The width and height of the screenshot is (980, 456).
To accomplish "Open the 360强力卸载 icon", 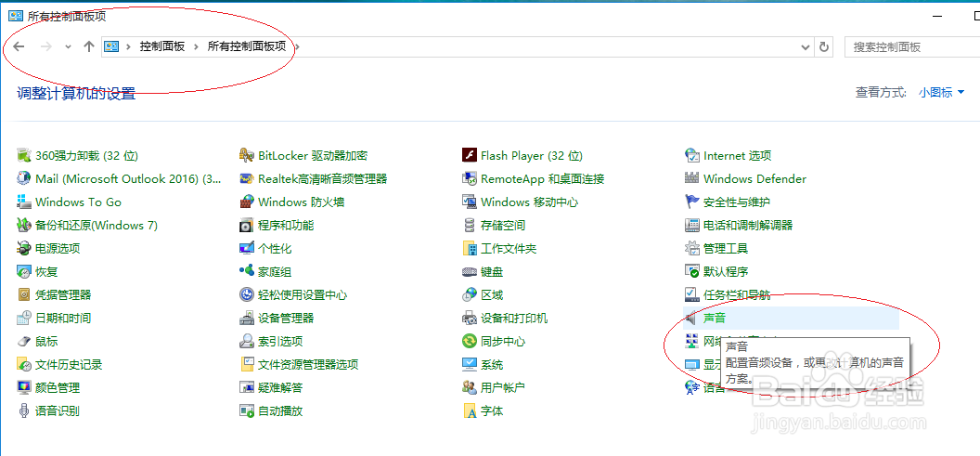I will click(x=24, y=156).
